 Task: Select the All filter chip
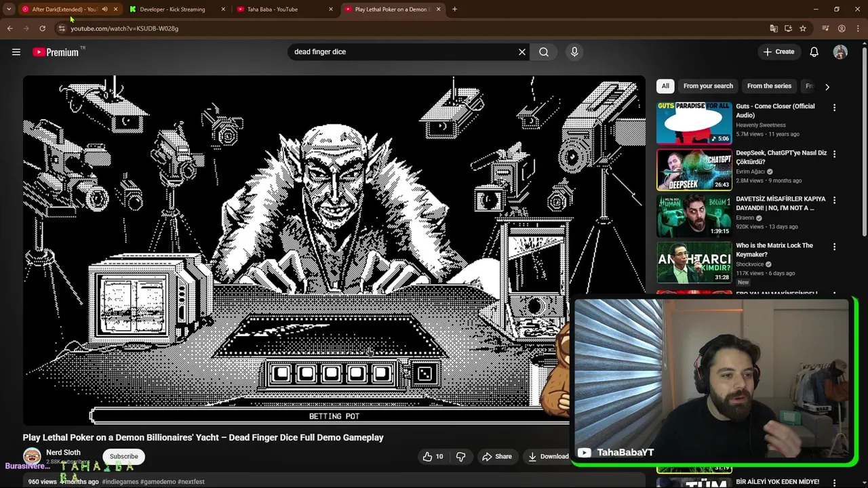pyautogui.click(x=665, y=86)
